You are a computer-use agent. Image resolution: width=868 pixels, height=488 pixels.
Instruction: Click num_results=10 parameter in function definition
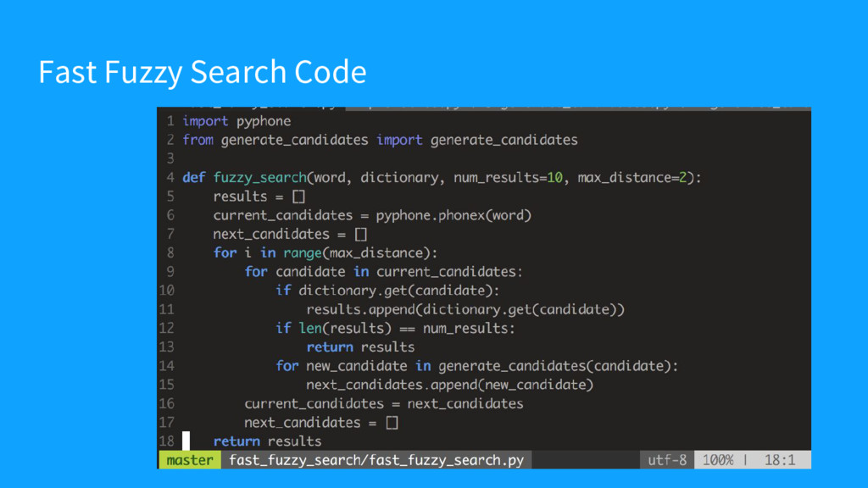(x=508, y=178)
